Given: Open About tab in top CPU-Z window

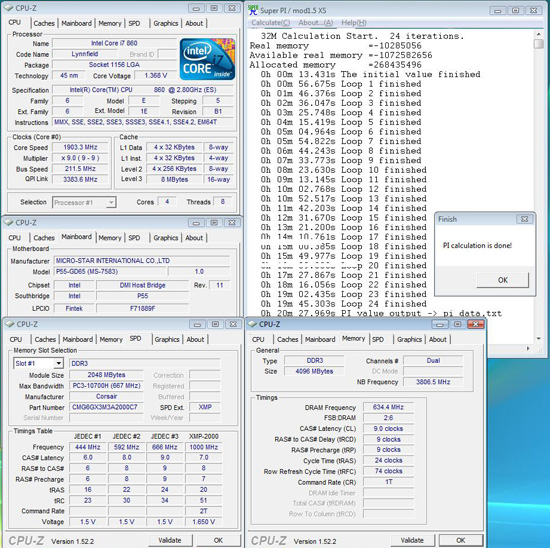Looking at the screenshot, I should click(194, 24).
